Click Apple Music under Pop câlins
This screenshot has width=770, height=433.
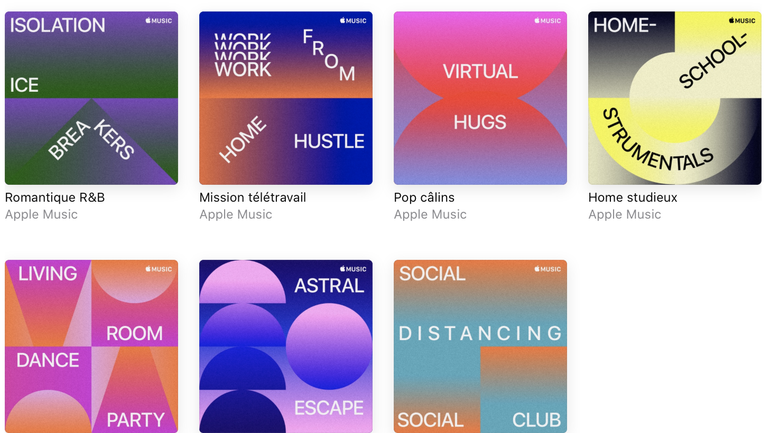coord(430,214)
